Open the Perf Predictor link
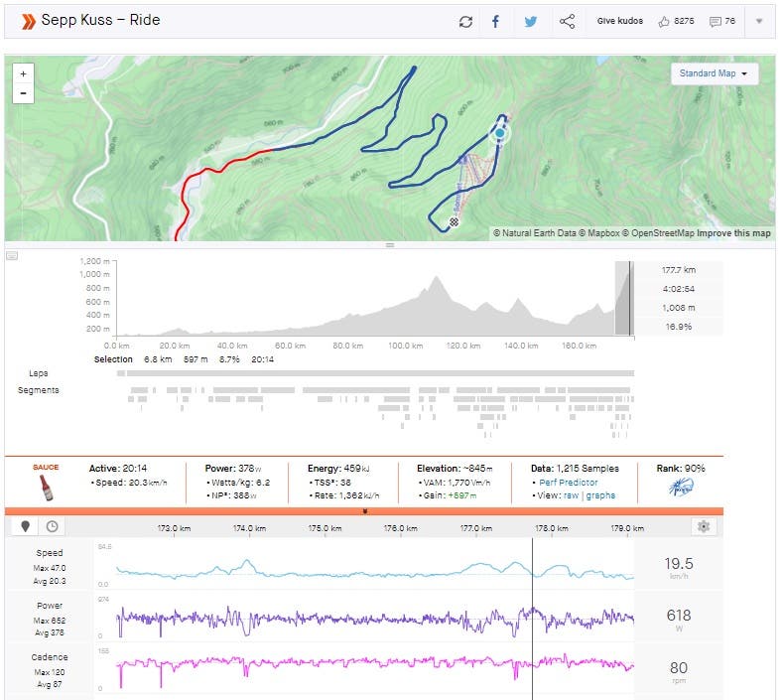Screen dimensions: 783x700 (569, 483)
